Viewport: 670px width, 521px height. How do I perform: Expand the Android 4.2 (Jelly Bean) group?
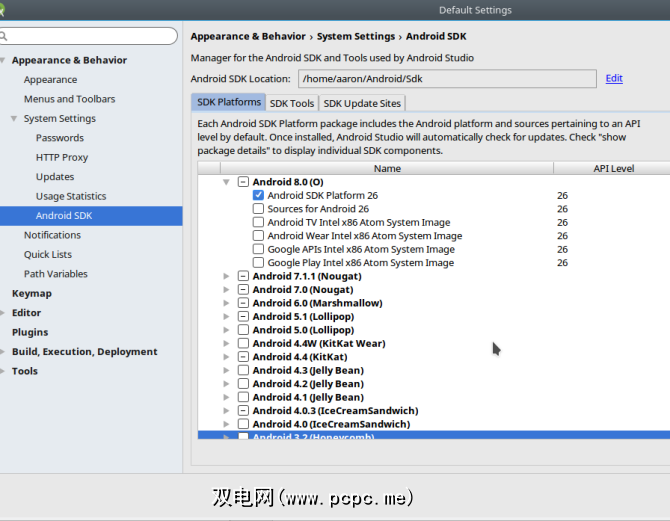tap(226, 384)
